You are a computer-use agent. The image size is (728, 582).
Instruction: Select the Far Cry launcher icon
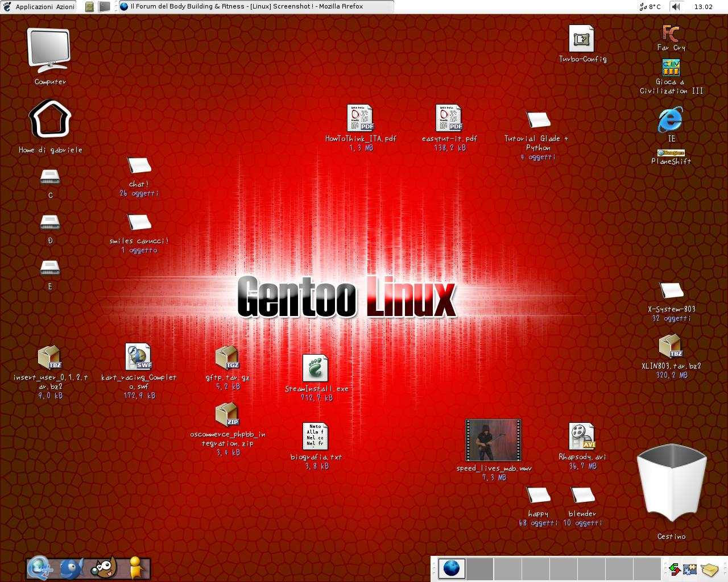[x=671, y=34]
